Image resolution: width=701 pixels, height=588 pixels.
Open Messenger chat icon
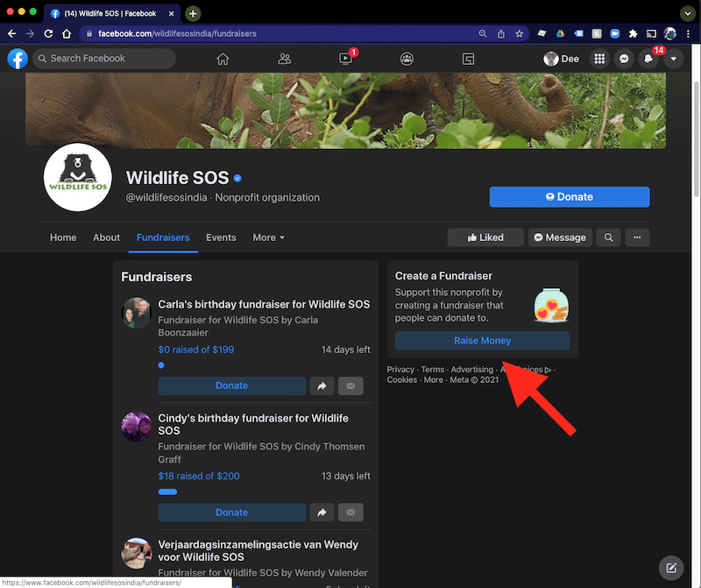(x=624, y=59)
